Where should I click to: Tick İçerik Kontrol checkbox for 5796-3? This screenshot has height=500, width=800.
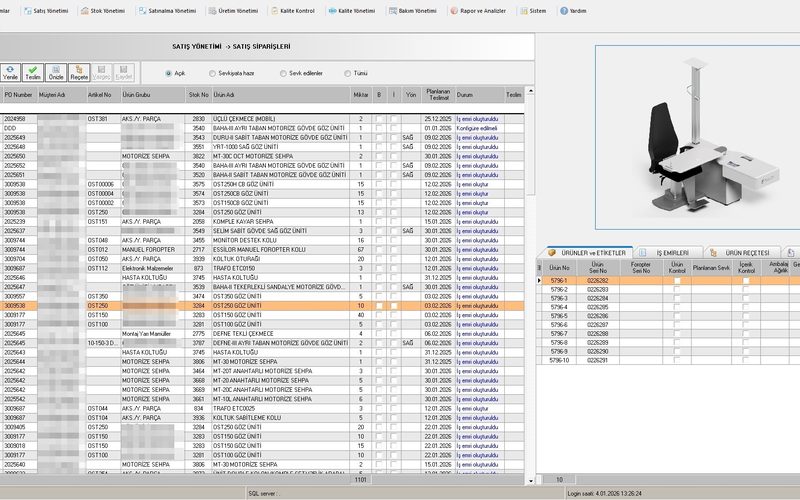[745, 298]
